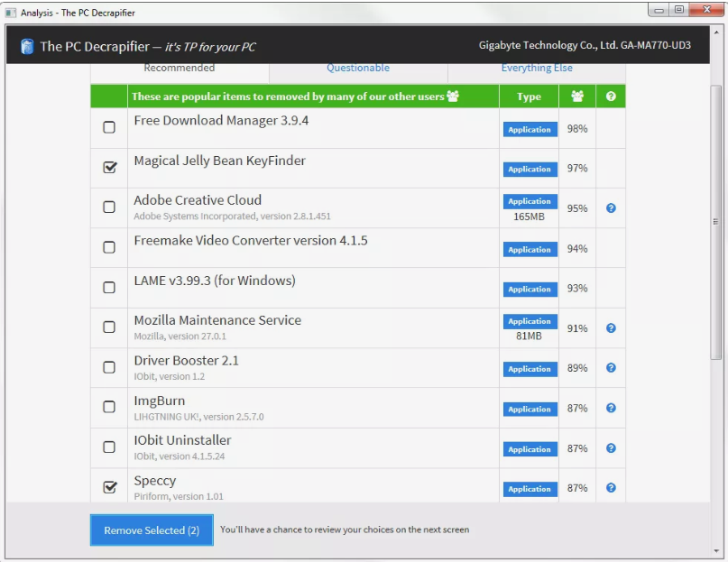This screenshot has height=562, width=728.
Task: Click Application badge for LAME v3.99.3
Action: [x=530, y=289]
